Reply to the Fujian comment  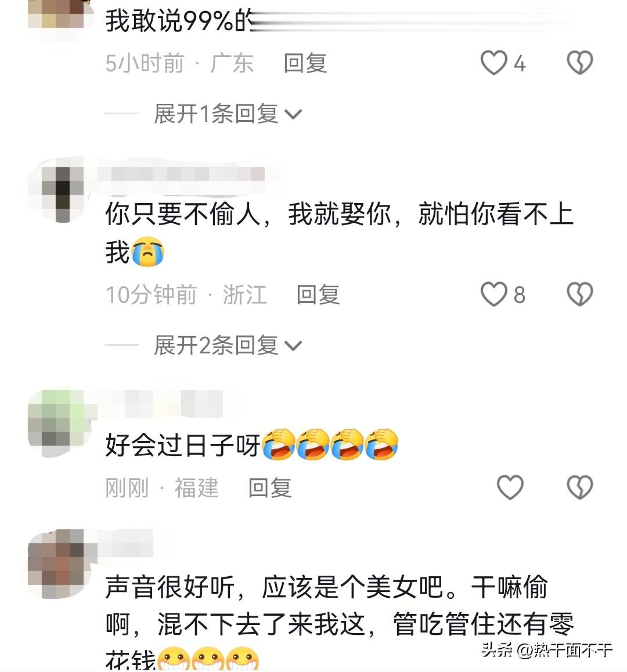click(x=270, y=488)
